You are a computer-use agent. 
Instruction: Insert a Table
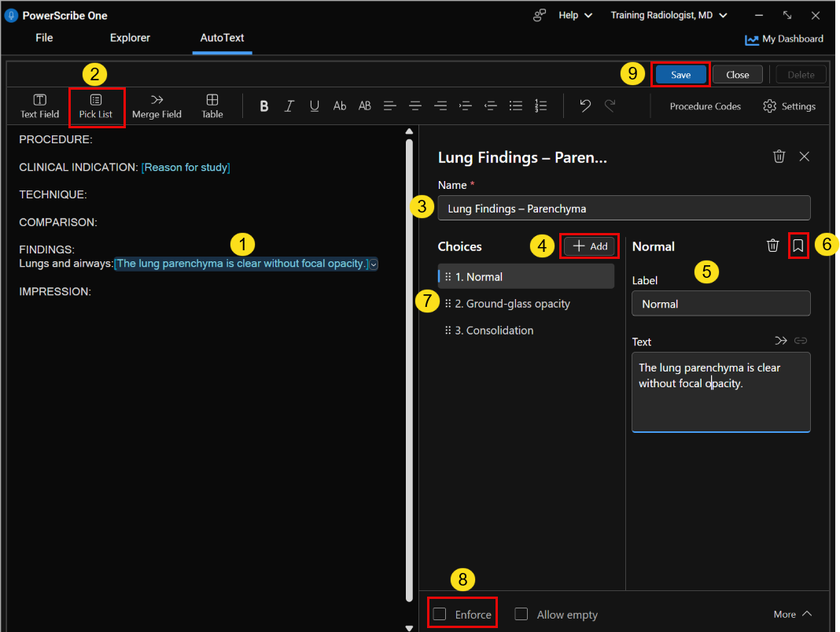pyautogui.click(x=212, y=106)
